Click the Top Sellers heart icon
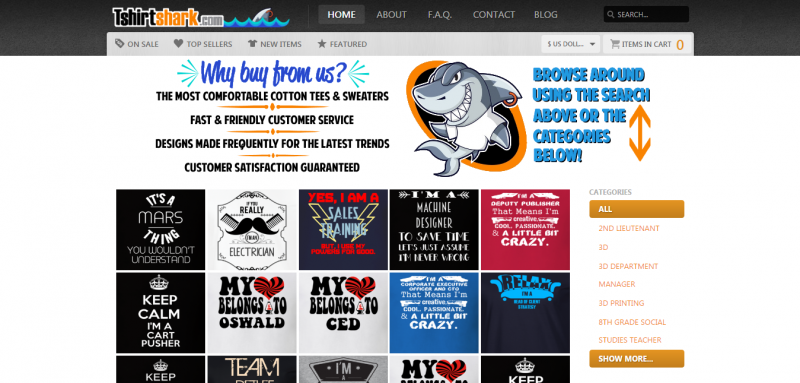Viewport: 800px width, 383px height. pos(178,43)
